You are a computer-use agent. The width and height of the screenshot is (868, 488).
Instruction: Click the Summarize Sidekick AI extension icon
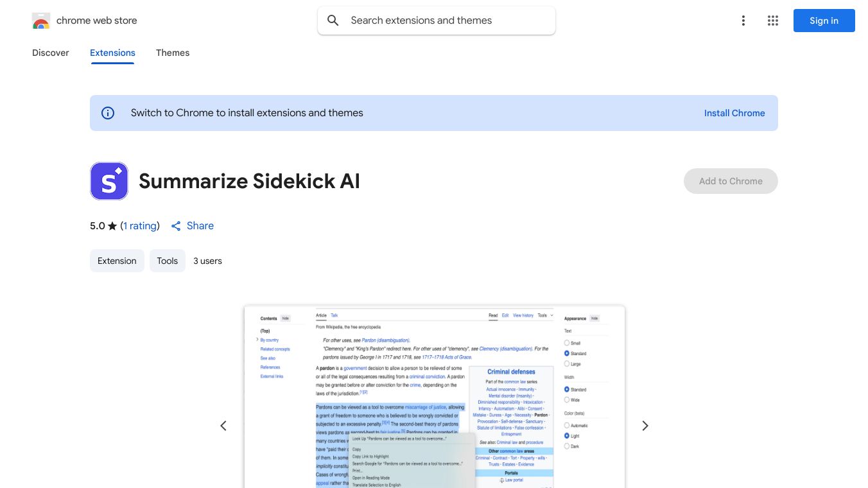click(x=109, y=181)
